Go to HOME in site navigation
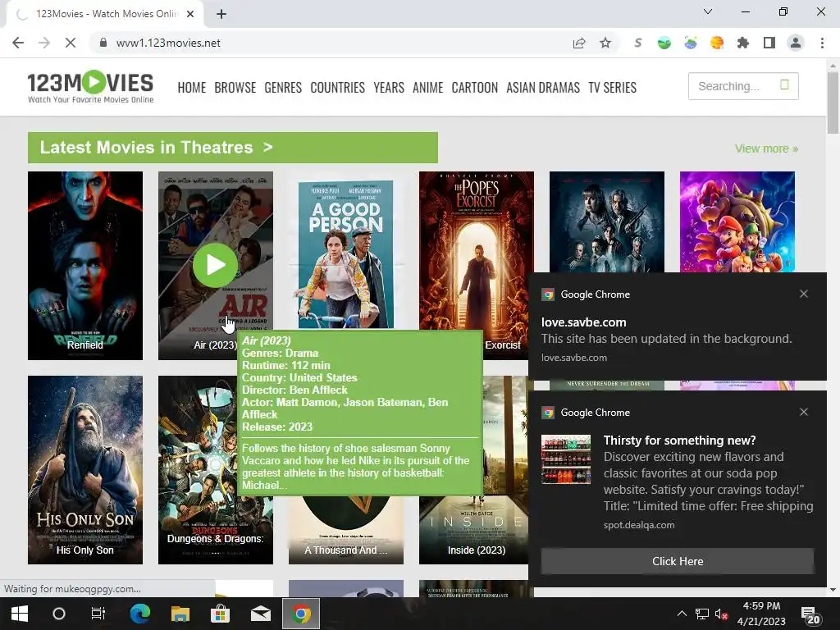The height and width of the screenshot is (630, 840). (x=192, y=87)
